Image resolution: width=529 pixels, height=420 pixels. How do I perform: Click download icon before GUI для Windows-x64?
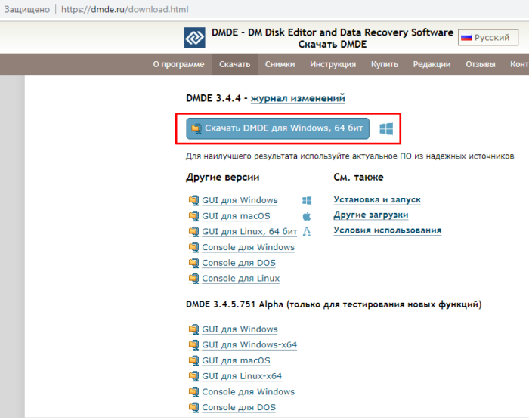193,344
